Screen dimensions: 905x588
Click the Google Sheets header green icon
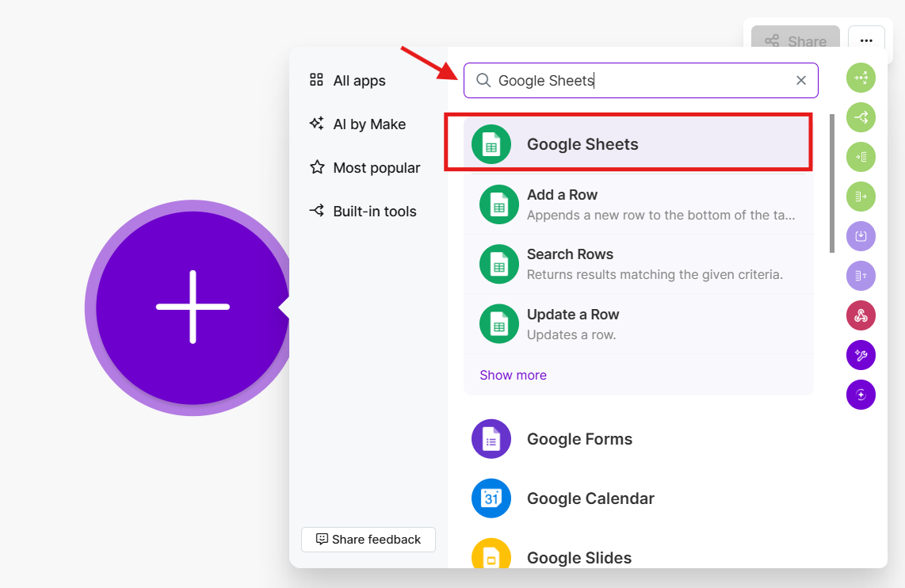tap(491, 144)
